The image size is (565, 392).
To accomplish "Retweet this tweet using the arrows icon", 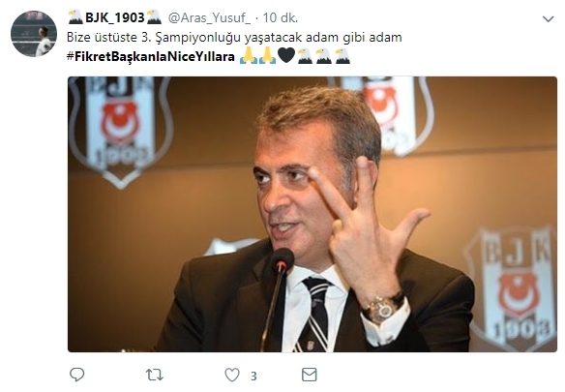I will click(x=155, y=375).
